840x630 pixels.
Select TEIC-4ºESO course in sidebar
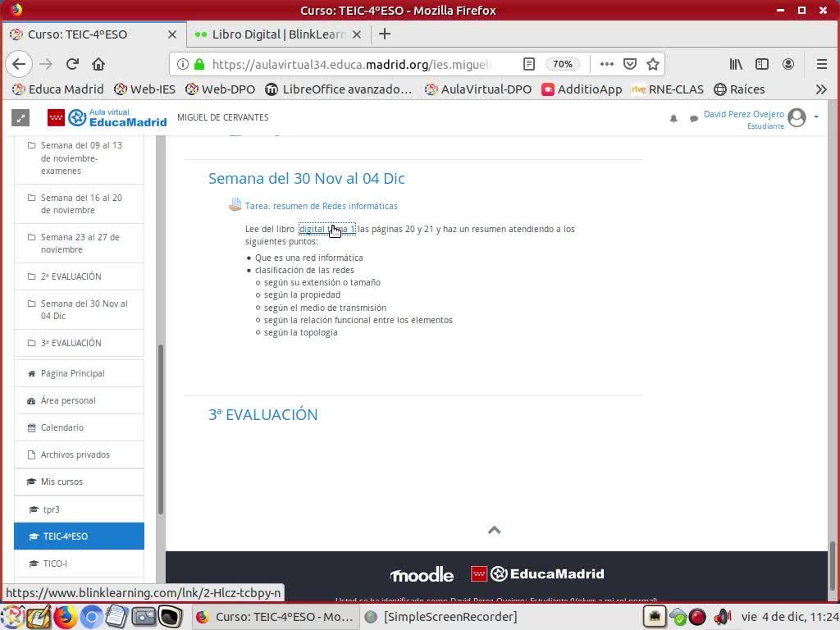[x=80, y=536]
